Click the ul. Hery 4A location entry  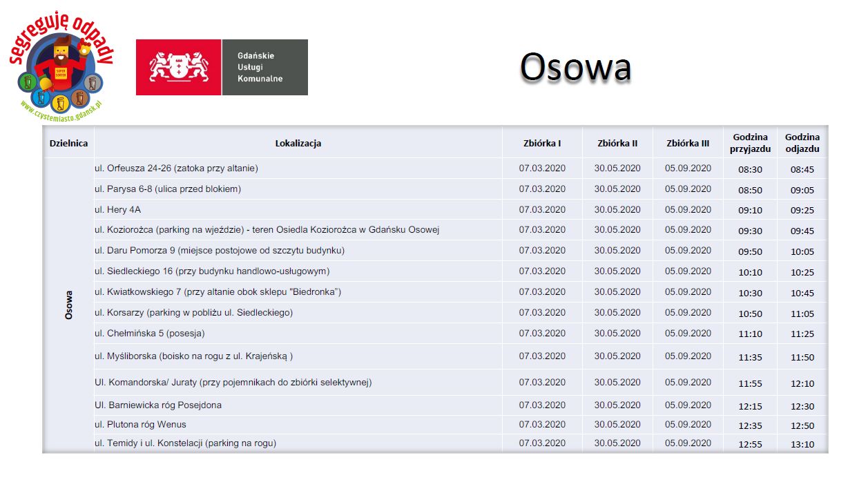(117, 210)
